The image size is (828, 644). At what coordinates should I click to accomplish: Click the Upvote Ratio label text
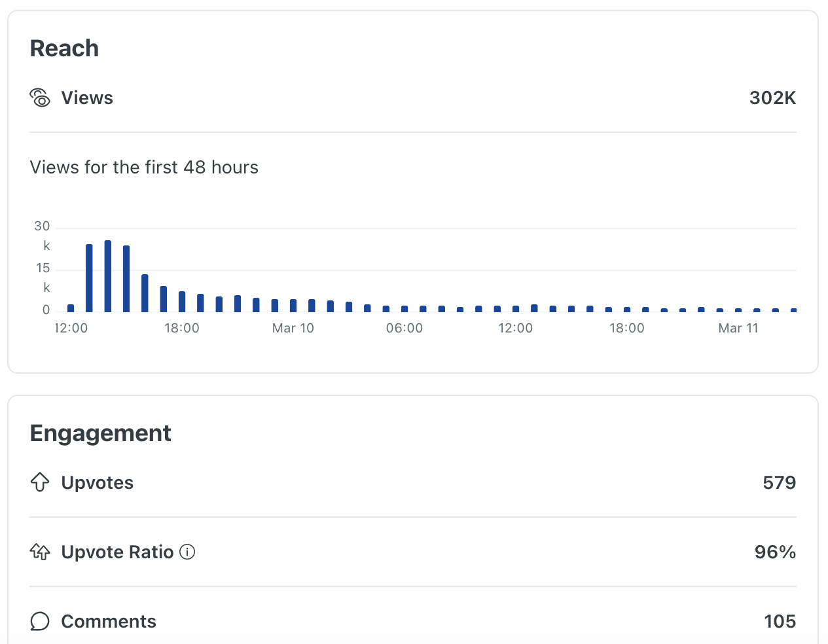[117, 552]
